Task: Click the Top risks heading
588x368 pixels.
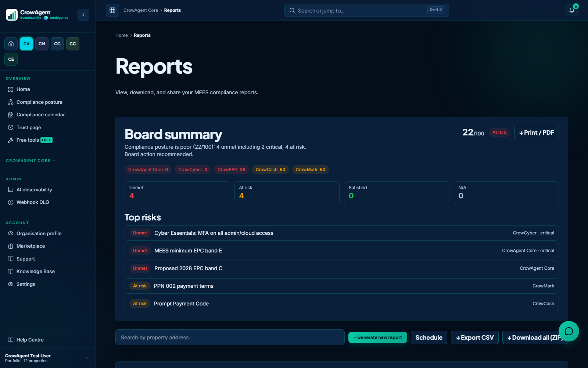Action: pos(143,217)
